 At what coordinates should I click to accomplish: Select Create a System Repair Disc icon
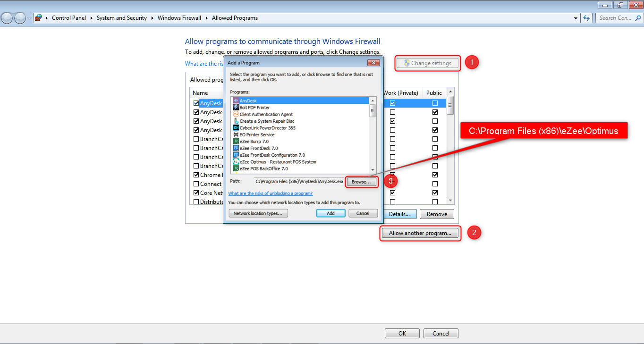tap(236, 121)
